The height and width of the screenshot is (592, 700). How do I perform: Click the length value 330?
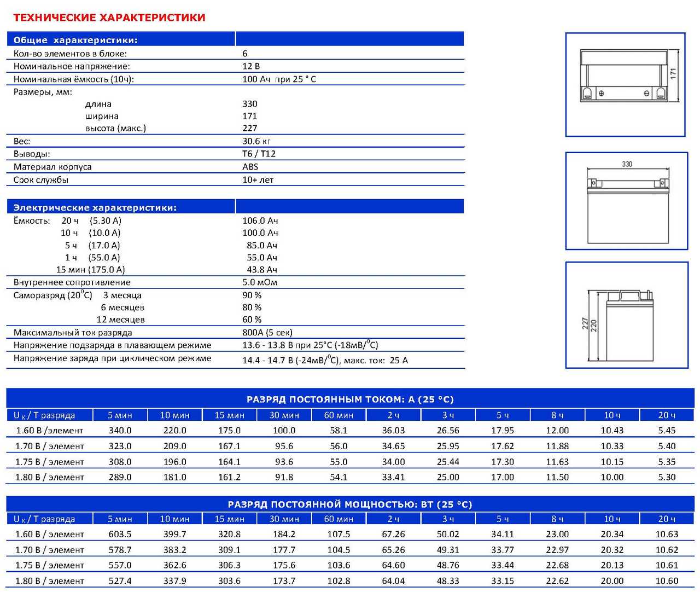pyautogui.click(x=250, y=104)
